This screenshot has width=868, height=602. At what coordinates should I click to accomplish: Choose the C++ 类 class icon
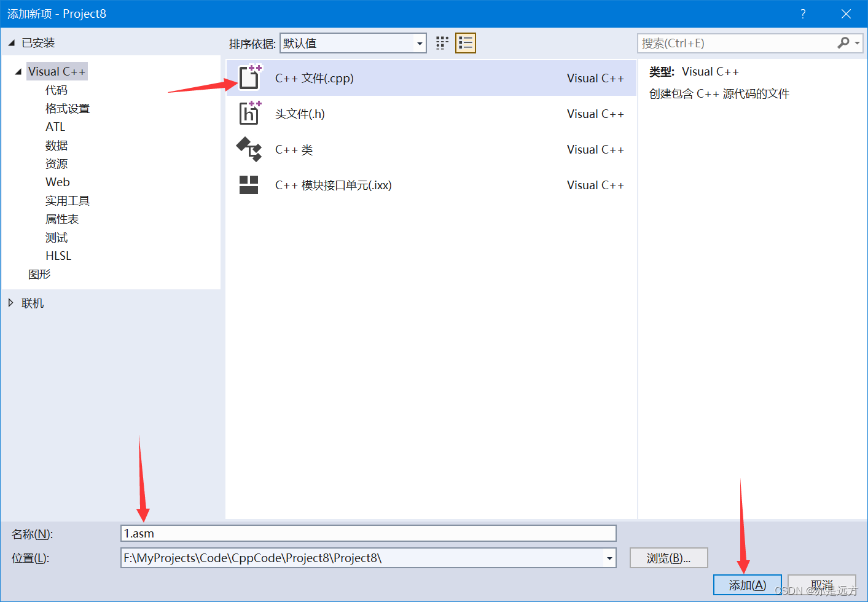pos(249,149)
